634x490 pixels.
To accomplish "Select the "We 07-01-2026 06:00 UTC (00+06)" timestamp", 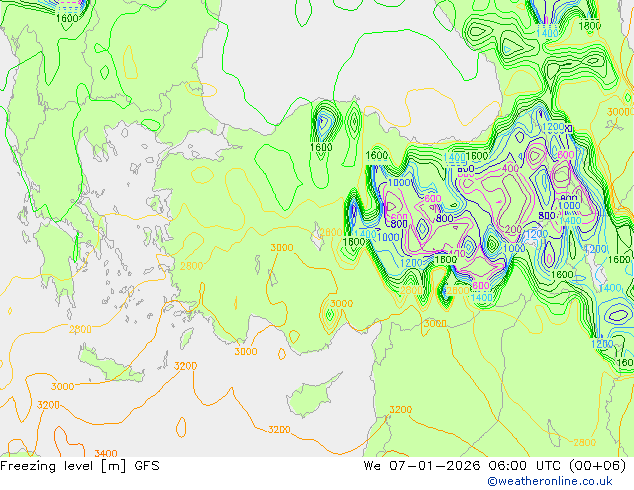I will click(x=495, y=466).
